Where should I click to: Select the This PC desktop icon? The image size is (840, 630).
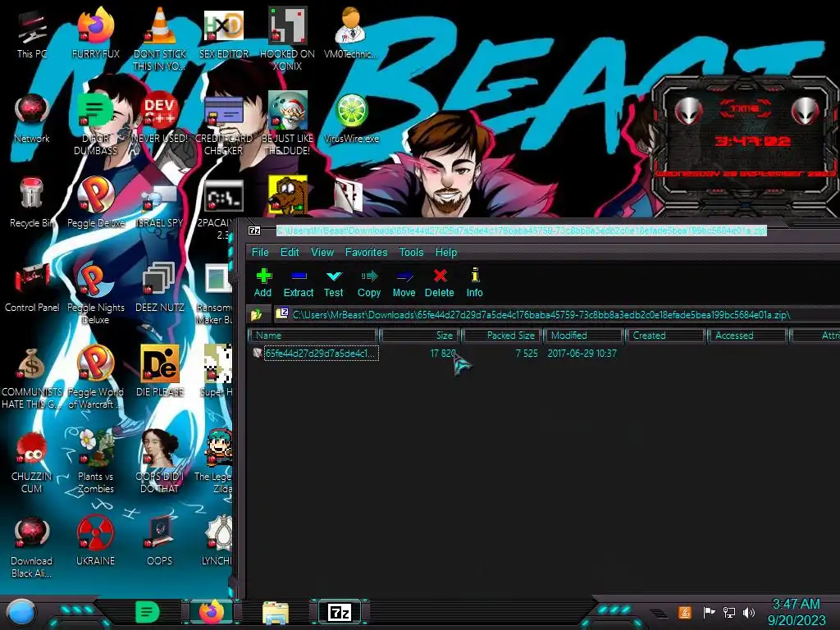click(x=32, y=34)
